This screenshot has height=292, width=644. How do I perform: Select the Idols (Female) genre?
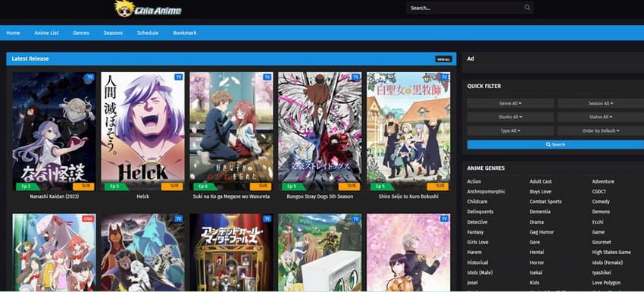point(608,262)
